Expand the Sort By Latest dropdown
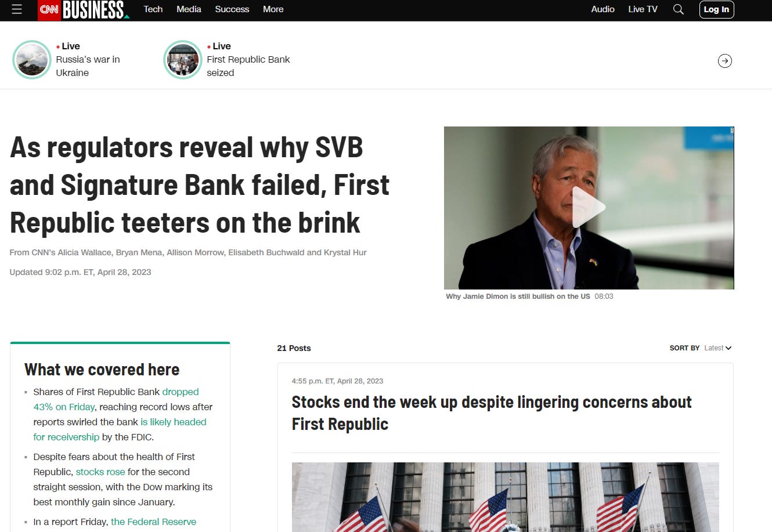 (x=718, y=348)
